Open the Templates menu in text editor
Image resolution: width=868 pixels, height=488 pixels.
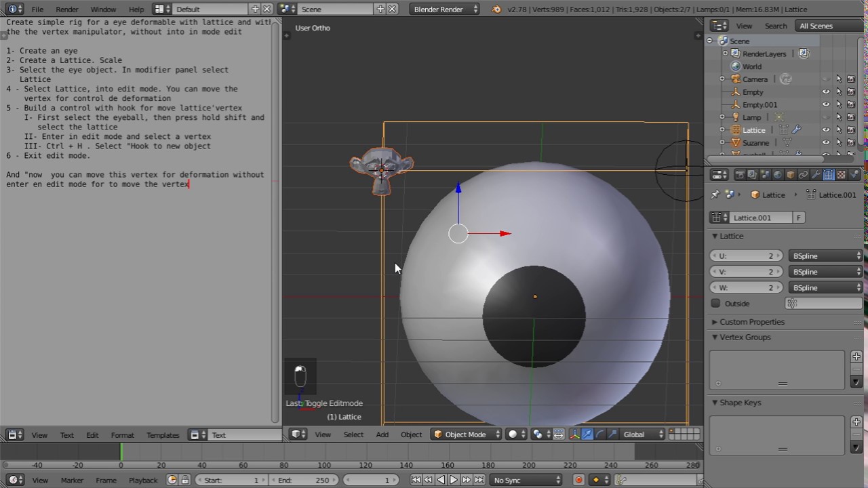tap(163, 435)
